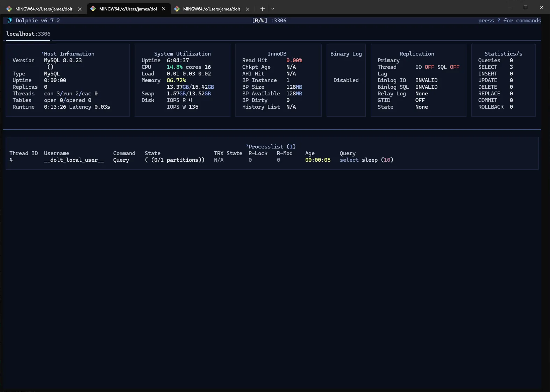Select the localhost:3306 host tab
This screenshot has width=550, height=392.
point(28,34)
